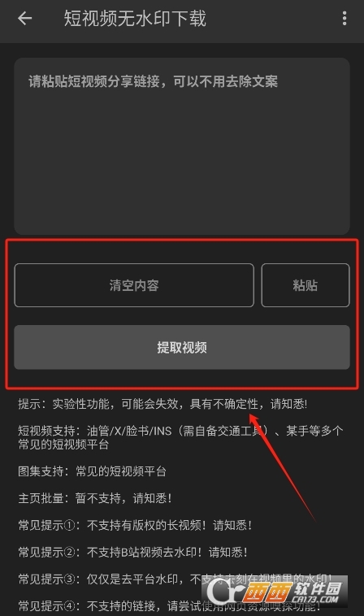364x616 pixels.
Task: Focus the share link paste text area
Action: pyautogui.click(x=182, y=146)
